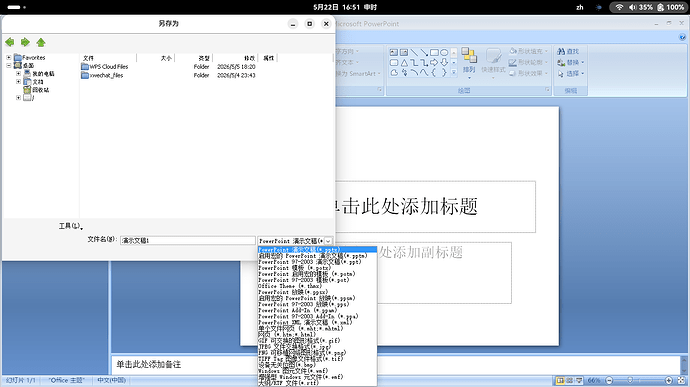Open the Drawing group dialog launcher

[547, 90]
